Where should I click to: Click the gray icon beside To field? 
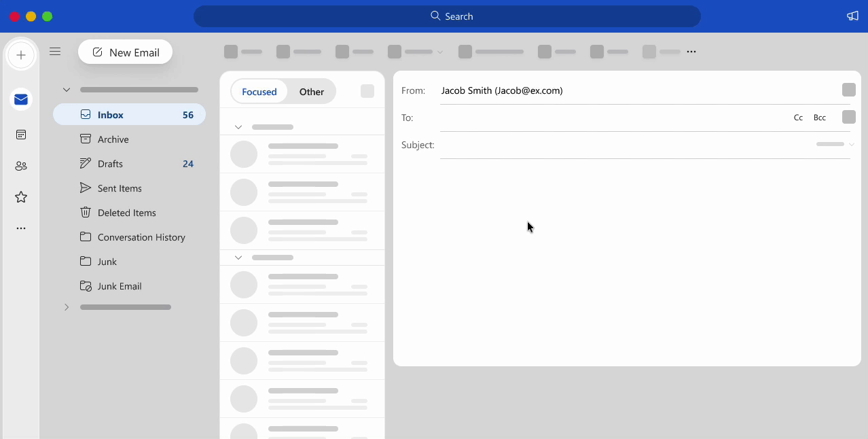tap(848, 118)
